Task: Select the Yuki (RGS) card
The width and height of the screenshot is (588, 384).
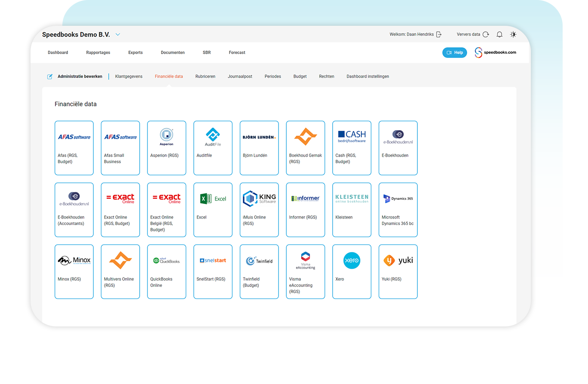Action: point(398,271)
